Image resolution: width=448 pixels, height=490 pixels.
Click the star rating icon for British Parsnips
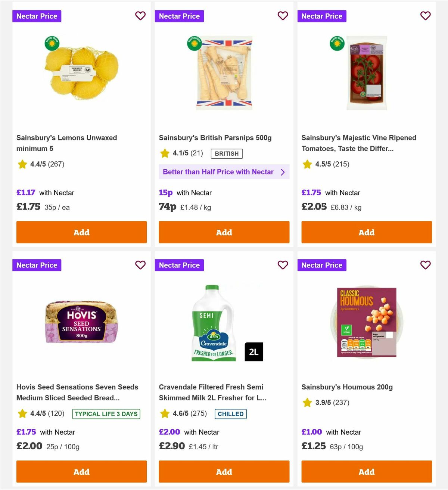tap(165, 153)
